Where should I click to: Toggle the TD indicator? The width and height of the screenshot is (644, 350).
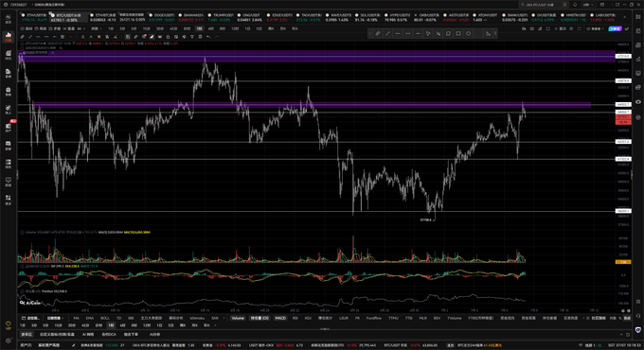(x=118, y=318)
